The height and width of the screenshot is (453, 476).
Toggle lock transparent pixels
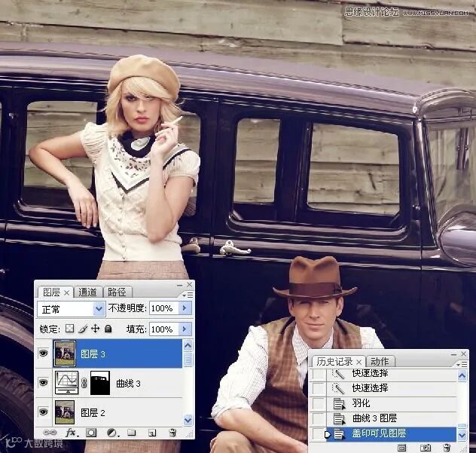tap(70, 329)
